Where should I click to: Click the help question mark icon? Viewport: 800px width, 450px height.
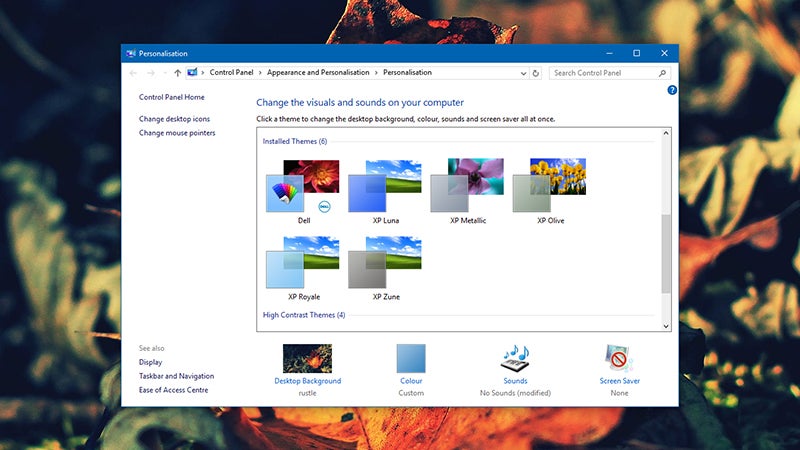tap(672, 91)
